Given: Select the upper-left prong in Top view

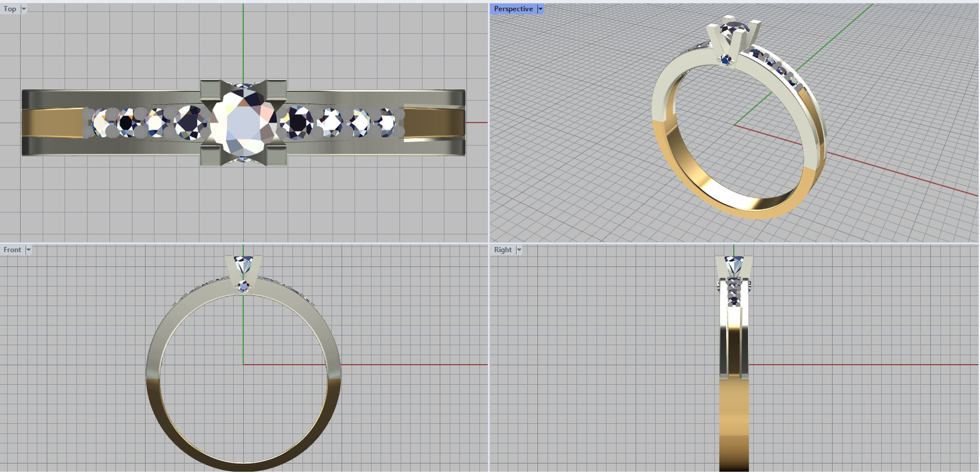Looking at the screenshot, I should click(213, 92).
